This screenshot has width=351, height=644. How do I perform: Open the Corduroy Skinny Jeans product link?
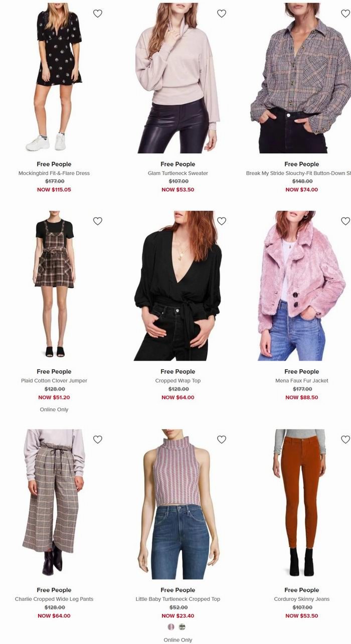(x=302, y=599)
